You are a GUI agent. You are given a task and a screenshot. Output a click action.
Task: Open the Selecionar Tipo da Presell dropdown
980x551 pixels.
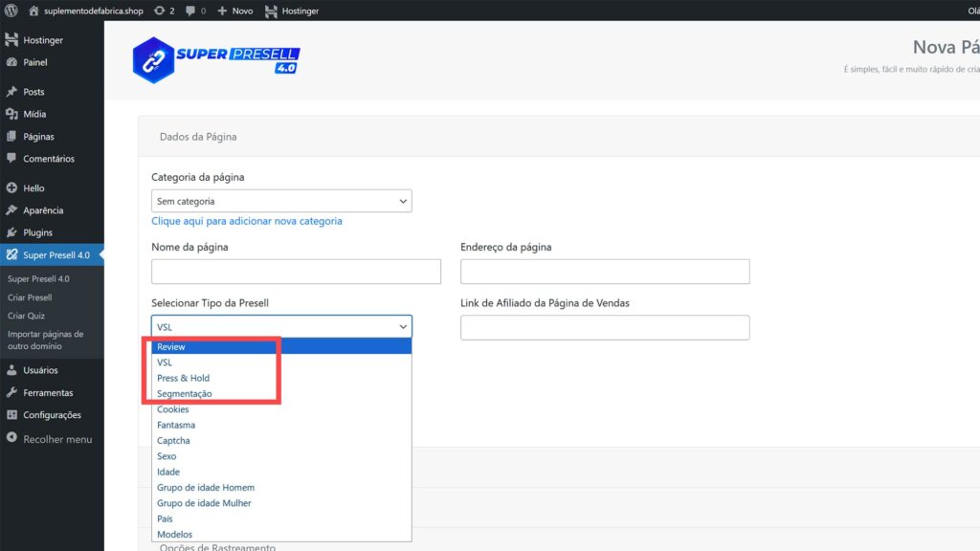tap(280, 325)
